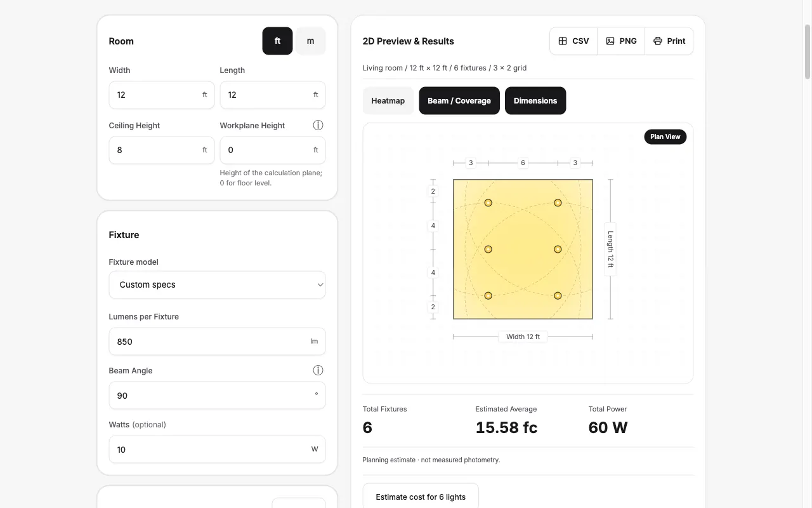812x508 pixels.
Task: Focus the Workplane Height input field
Action: (273, 150)
